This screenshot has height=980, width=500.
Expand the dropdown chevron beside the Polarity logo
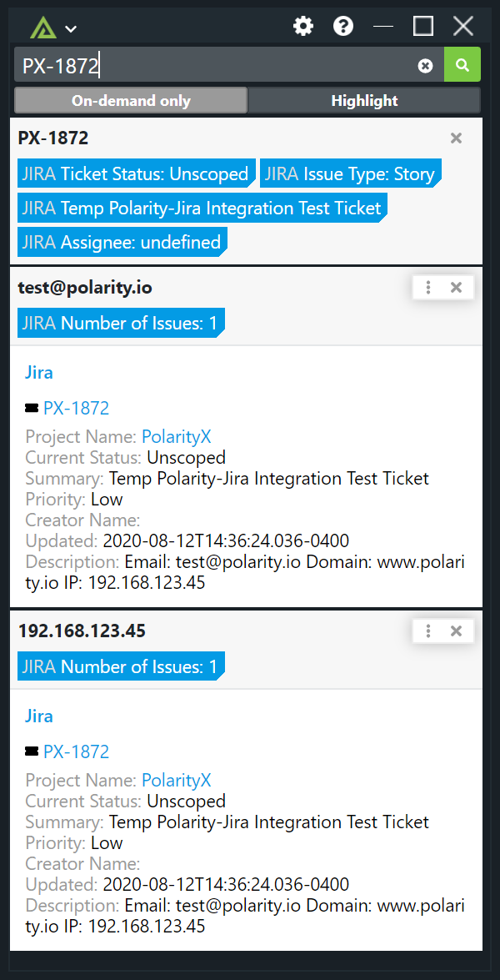[x=71, y=28]
